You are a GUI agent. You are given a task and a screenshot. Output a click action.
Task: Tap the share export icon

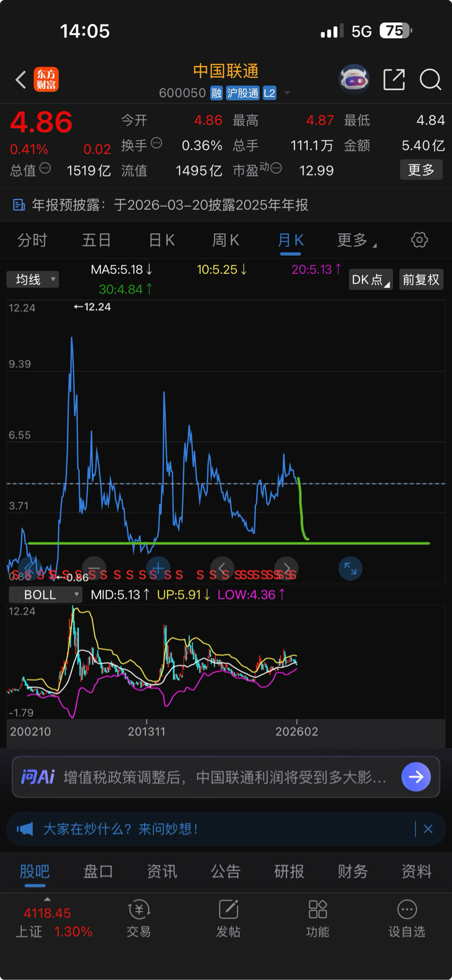point(394,79)
